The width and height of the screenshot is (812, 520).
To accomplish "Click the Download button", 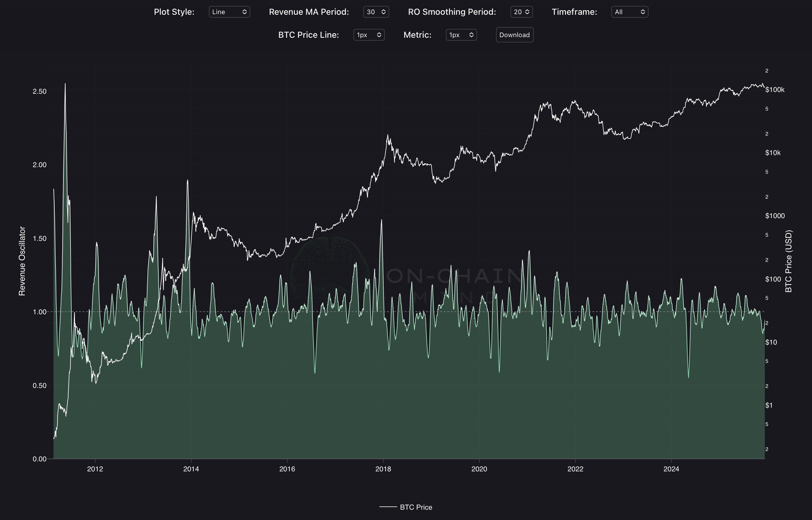I will pos(514,35).
